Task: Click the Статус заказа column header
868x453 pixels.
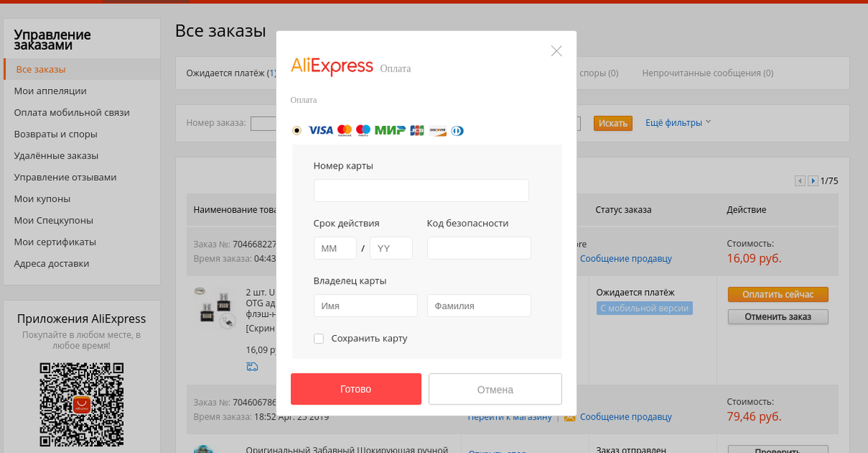Action: point(624,210)
